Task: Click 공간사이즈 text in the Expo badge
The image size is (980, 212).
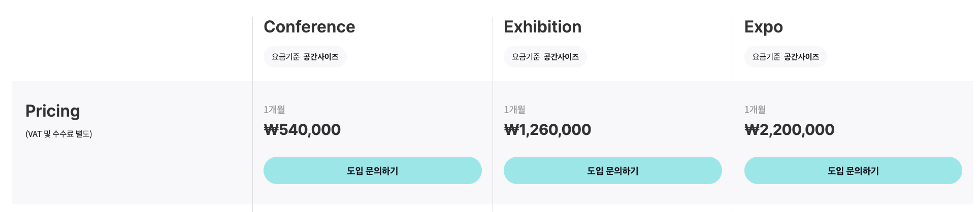Action: tap(801, 57)
